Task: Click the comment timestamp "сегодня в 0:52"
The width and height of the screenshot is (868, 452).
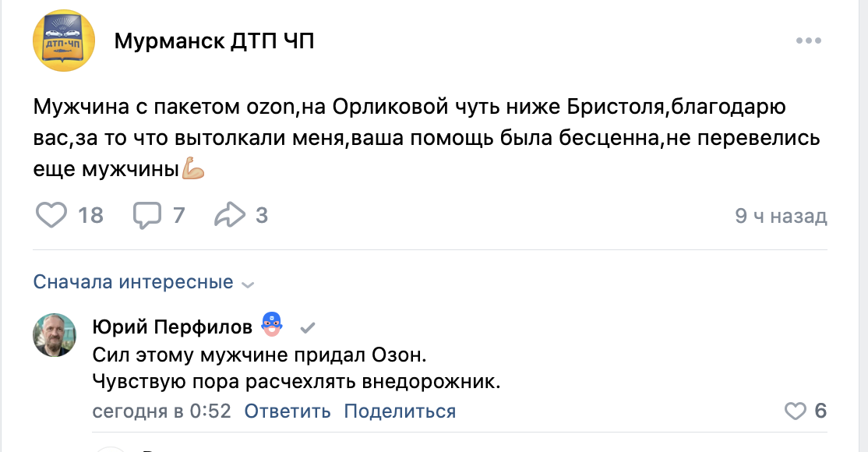Action: point(161,411)
